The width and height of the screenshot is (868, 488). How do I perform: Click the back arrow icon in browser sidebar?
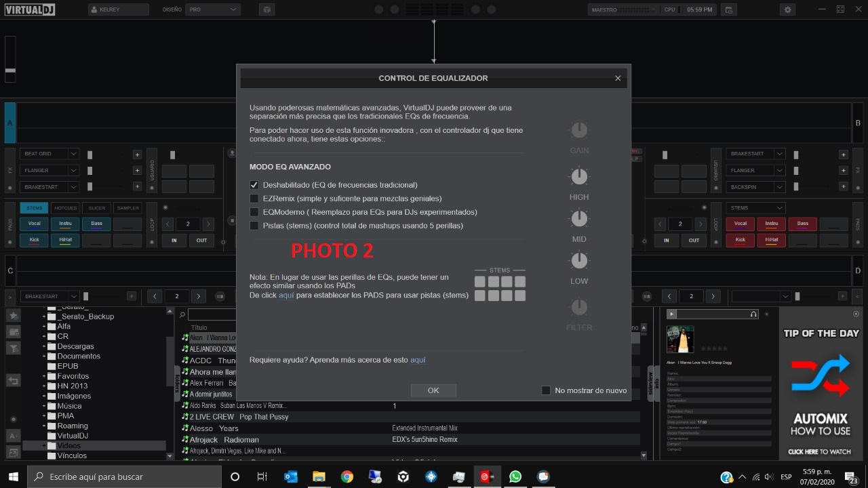tap(14, 381)
